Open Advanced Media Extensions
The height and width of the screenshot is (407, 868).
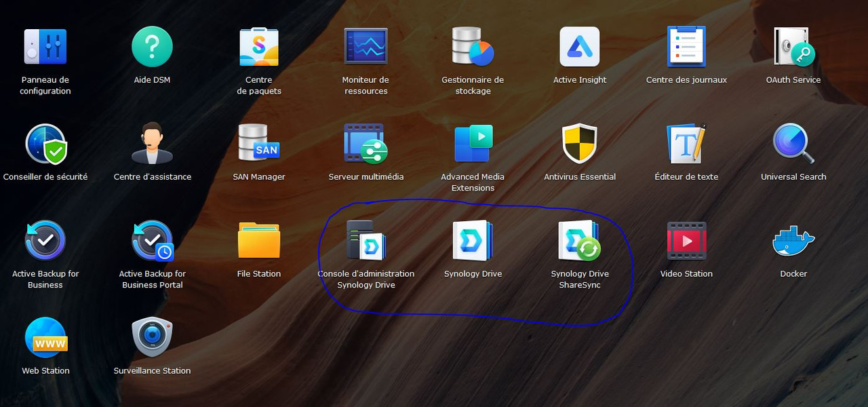473,144
